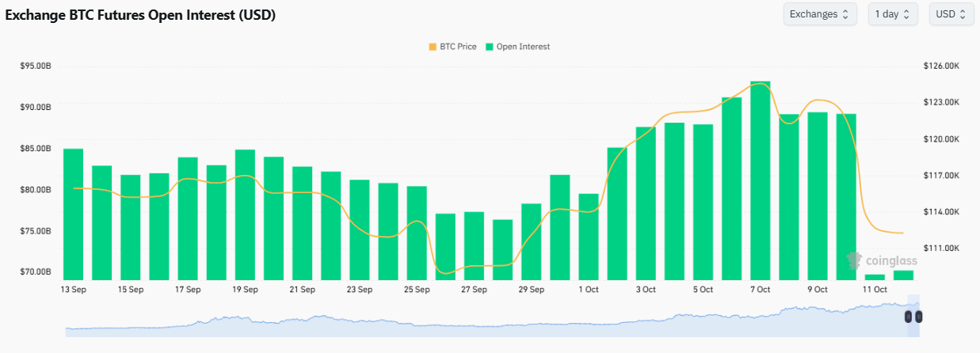Click the Open Interest bar for 13 Sep
The image size is (980, 353).
73,214
